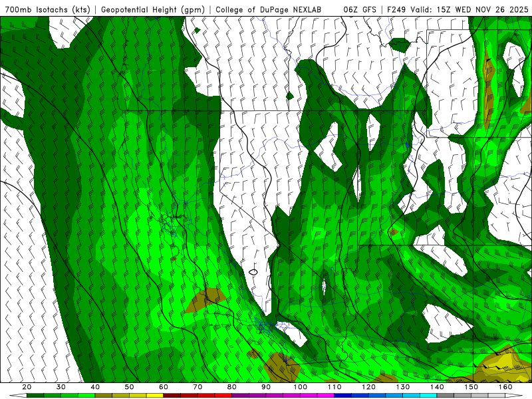Click the 20 knot label on color scale
This screenshot has height=399, width=532.
(27, 387)
